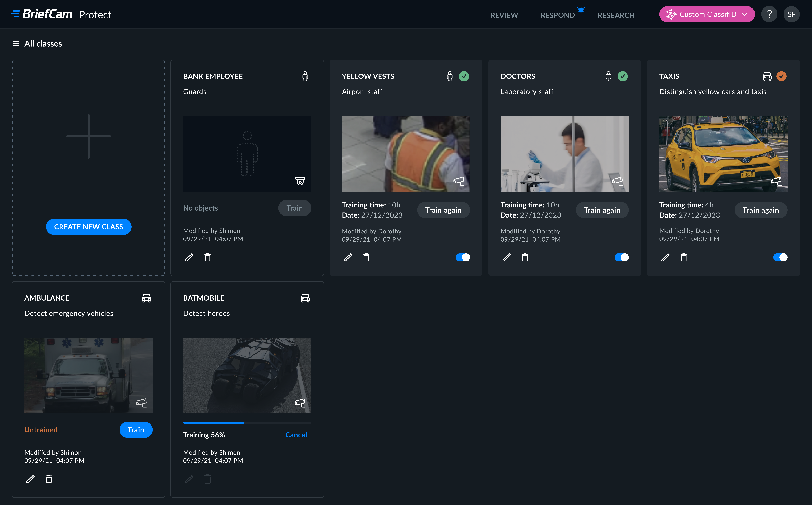Click dome camera icon on Bank Employee preview
812x505 pixels.
300,181
